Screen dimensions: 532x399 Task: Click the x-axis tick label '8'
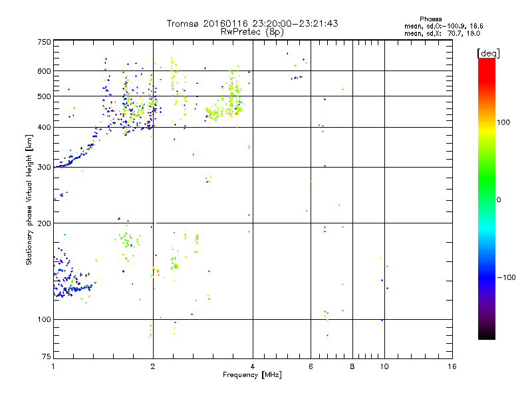tap(352, 366)
